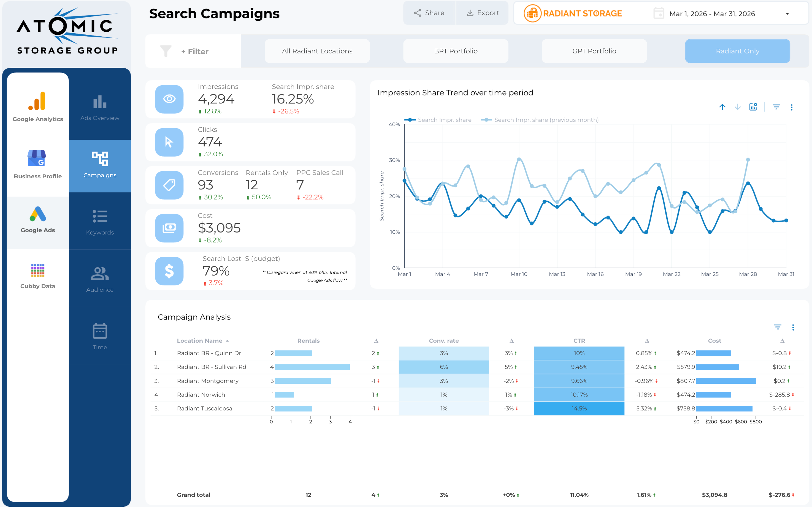Open Cubby Data grid icon

tap(37, 271)
